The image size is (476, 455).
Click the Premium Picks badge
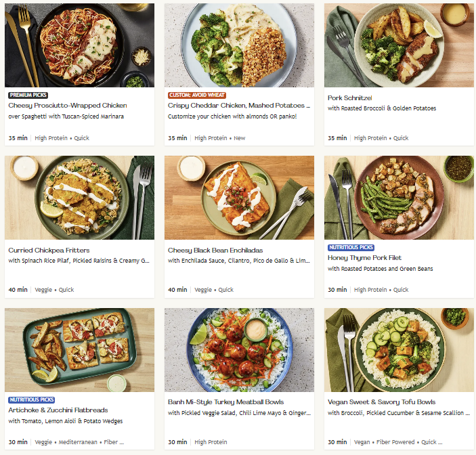pyautogui.click(x=28, y=95)
